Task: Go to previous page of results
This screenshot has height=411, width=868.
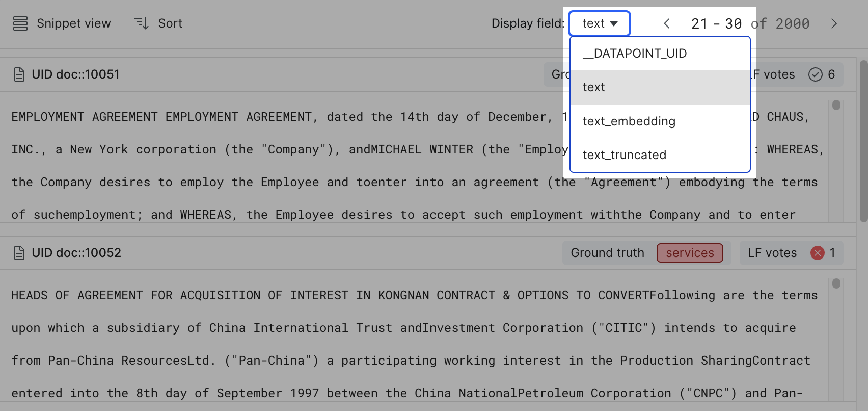Action: coord(667,23)
